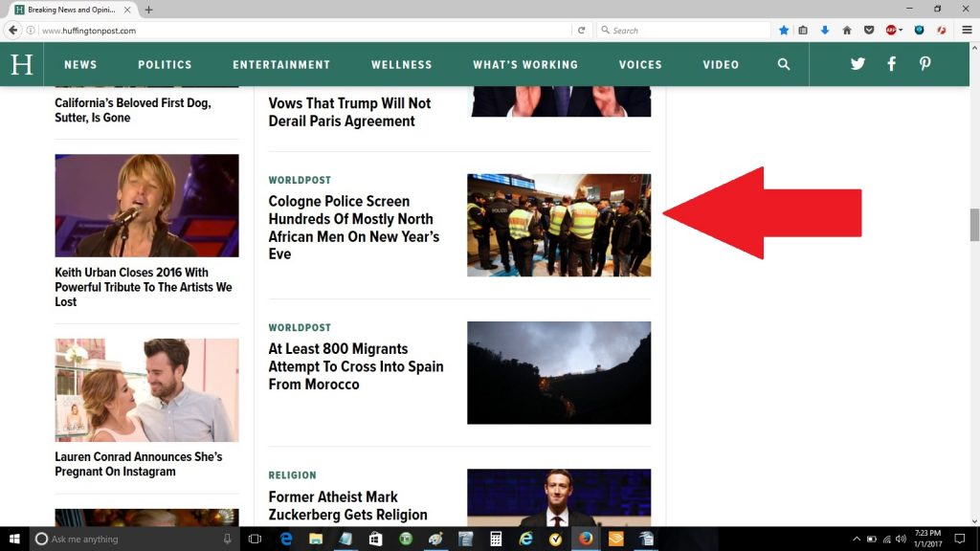Open the Firefox hamburger menu
The height and width of the screenshot is (551, 980).
(967, 30)
